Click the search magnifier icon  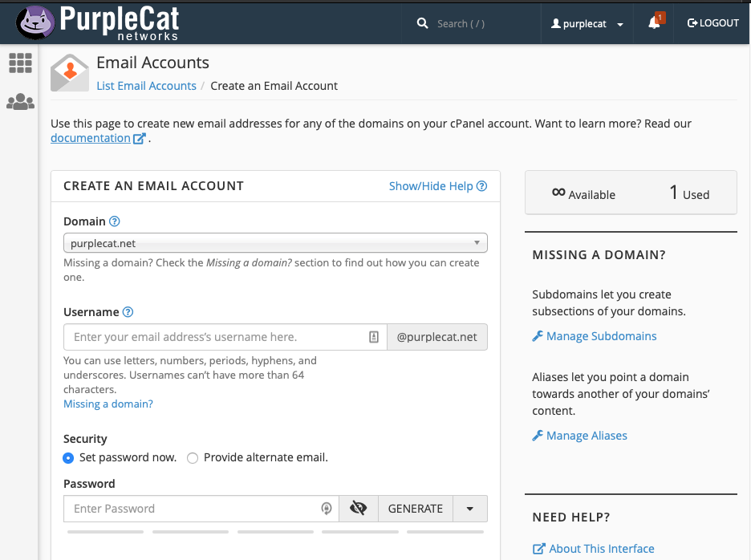[x=423, y=23]
